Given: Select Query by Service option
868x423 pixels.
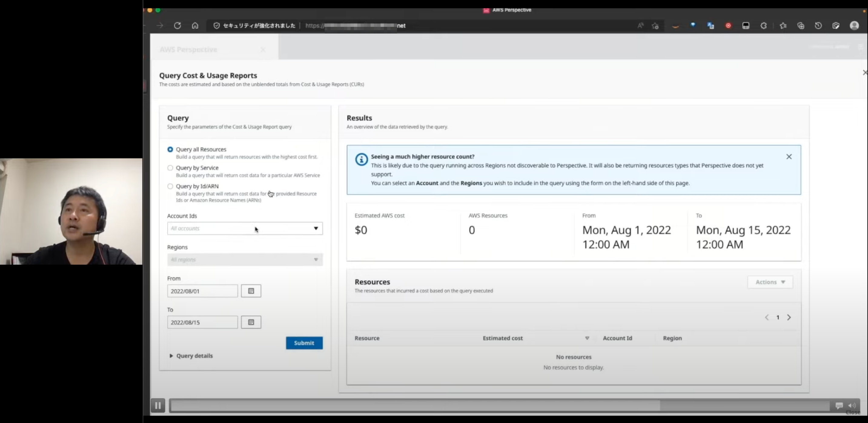Looking at the screenshot, I should (x=170, y=168).
